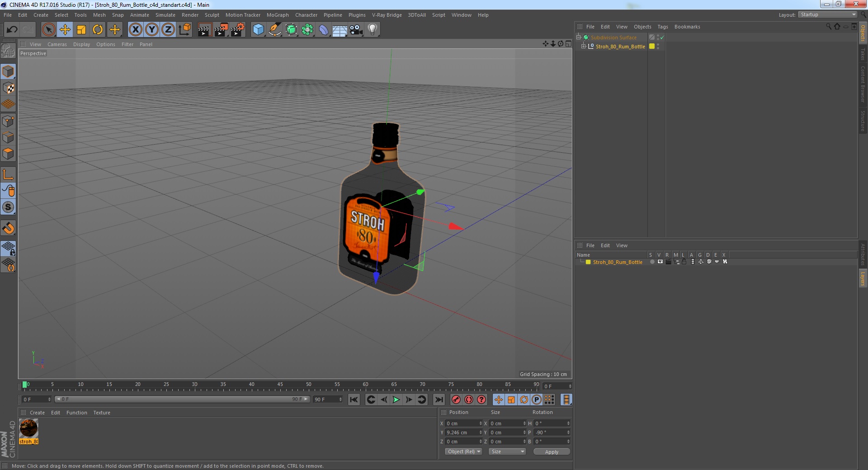Toggle Y axis lock
This screenshot has height=470, width=868.
point(152,30)
